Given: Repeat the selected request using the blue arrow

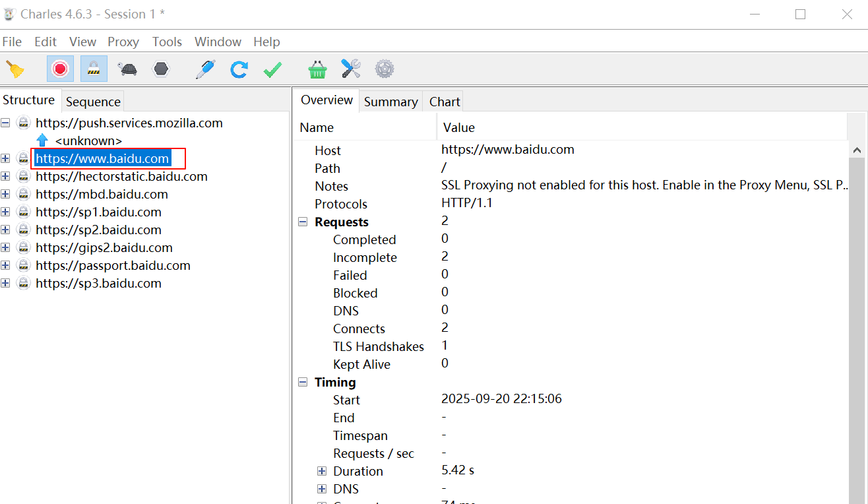Looking at the screenshot, I should tap(239, 69).
